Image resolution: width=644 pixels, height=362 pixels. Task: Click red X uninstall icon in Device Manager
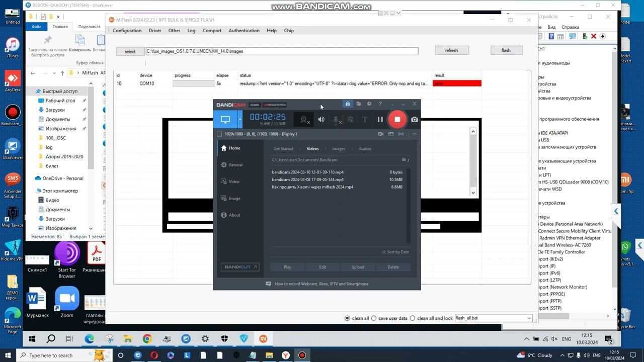click(594, 36)
